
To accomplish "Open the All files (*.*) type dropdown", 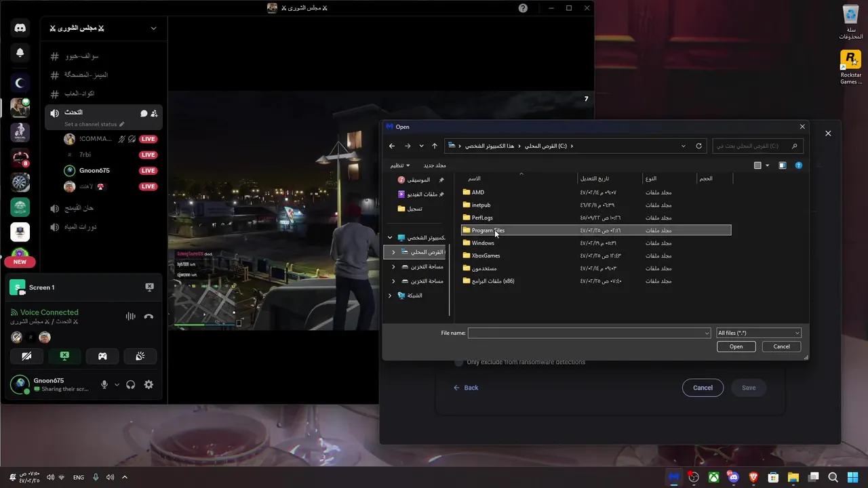I will tap(758, 333).
